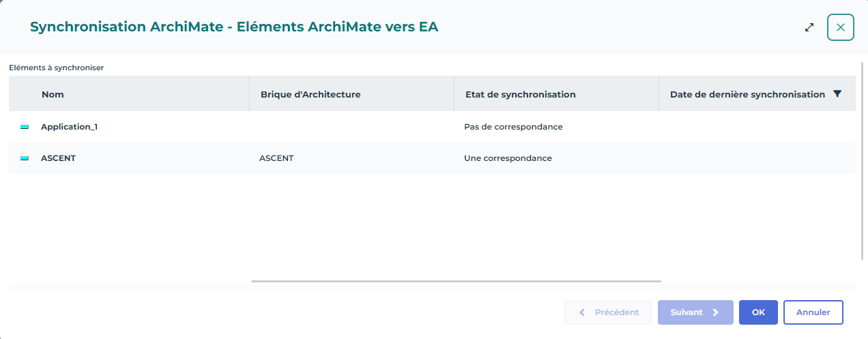The image size is (868, 339).
Task: Click ASCENT in the Brique d'Architecture column
Action: pos(276,158)
